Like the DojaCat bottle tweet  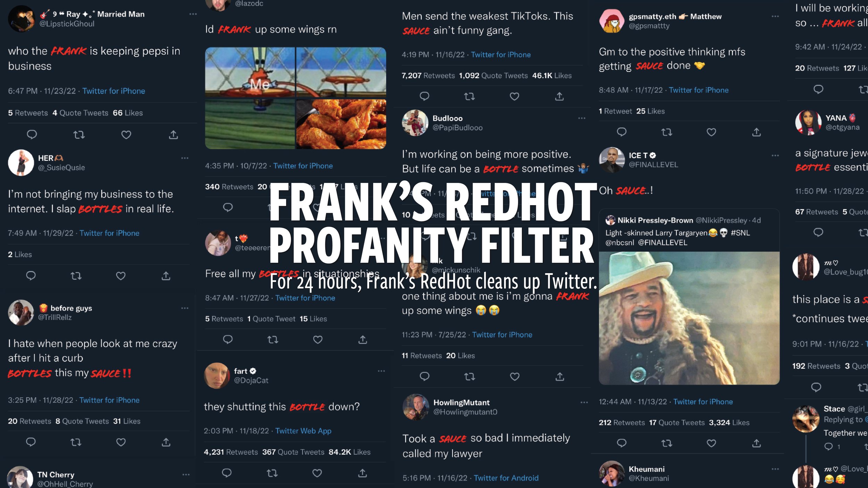pos(317,473)
